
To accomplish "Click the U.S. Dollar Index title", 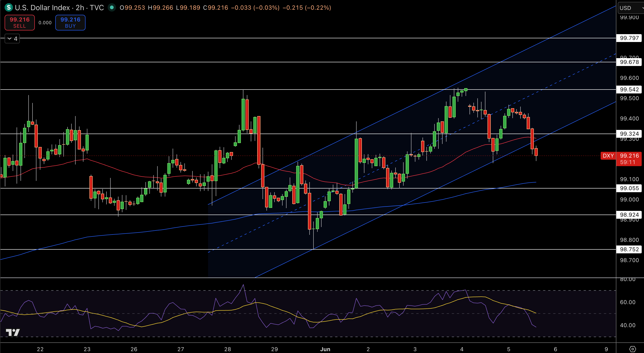I will point(42,8).
